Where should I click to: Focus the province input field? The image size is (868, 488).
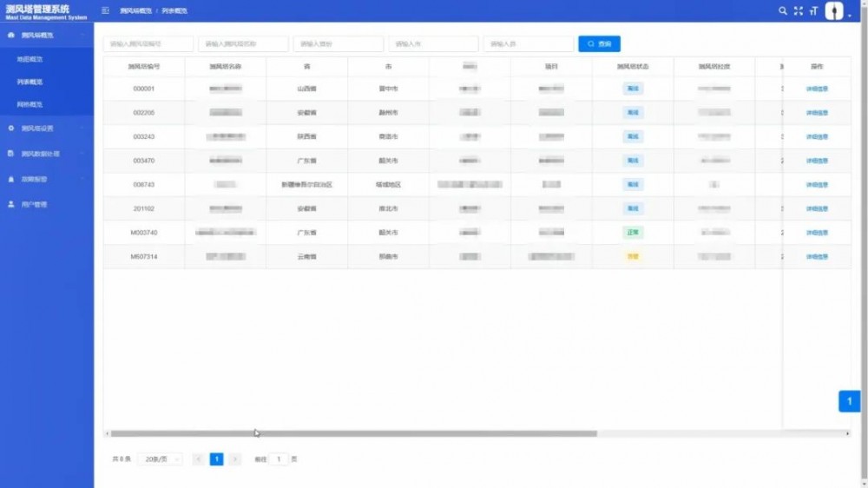(x=339, y=43)
